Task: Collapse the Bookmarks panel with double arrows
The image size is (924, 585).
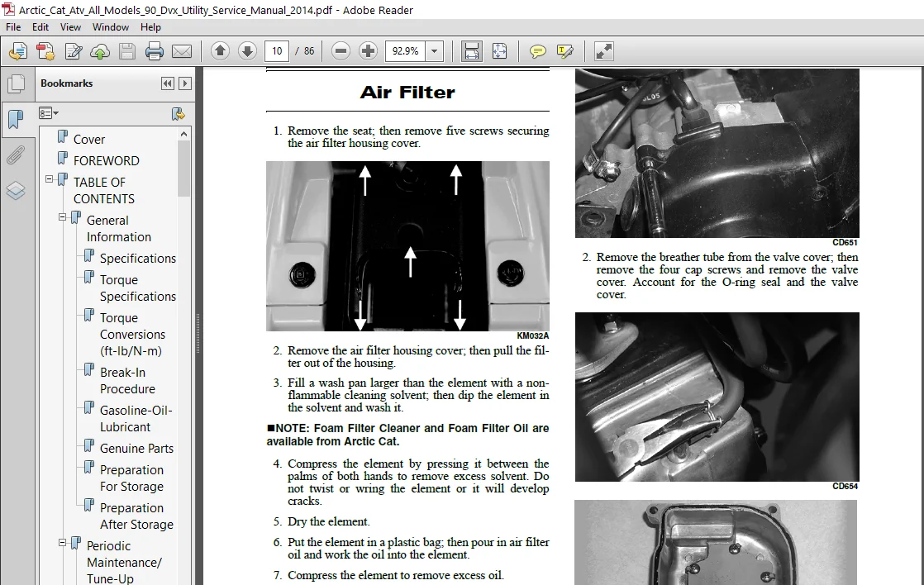Action: 167,83
